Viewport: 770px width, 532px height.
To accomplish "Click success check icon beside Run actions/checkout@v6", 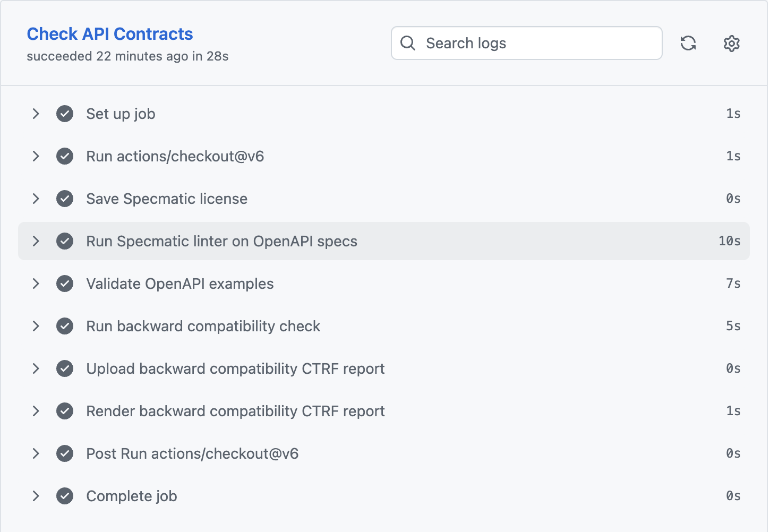I will 65,156.
